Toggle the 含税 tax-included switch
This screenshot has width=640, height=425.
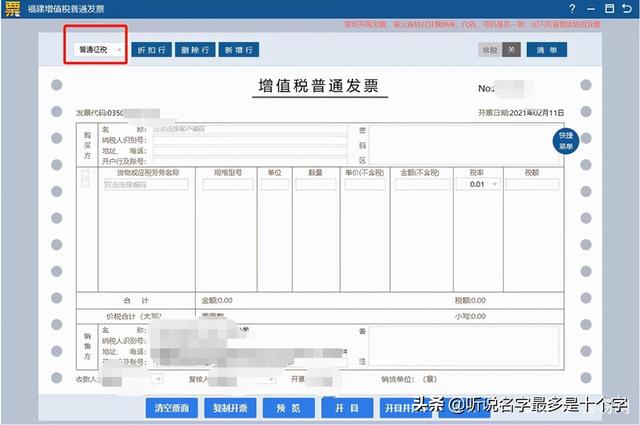click(x=499, y=50)
